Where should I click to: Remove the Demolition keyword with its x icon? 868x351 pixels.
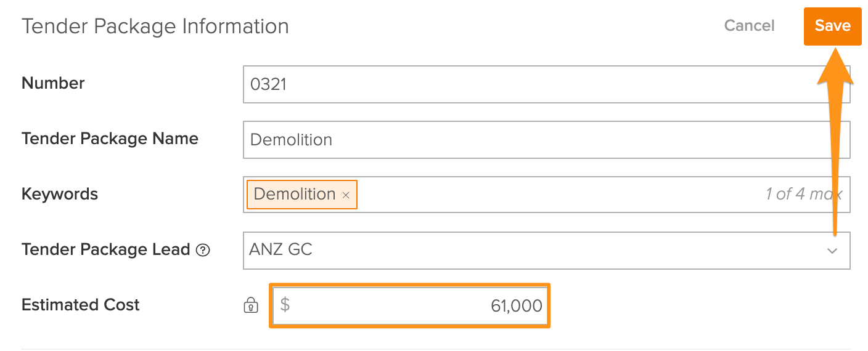click(346, 195)
